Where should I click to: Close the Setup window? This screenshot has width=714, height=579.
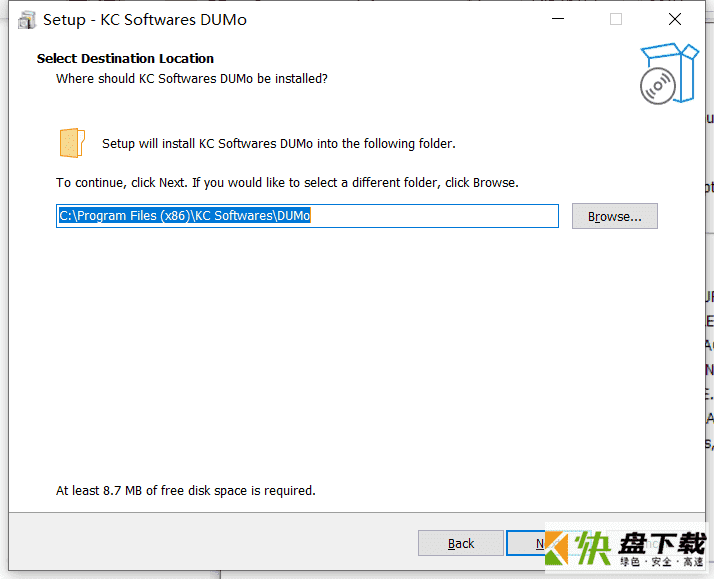(674, 19)
